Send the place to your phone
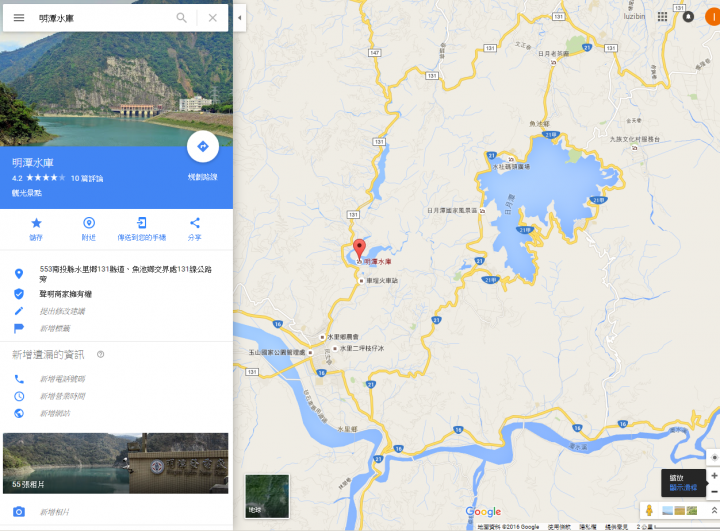Screen dimensions: 720x531 (141, 229)
